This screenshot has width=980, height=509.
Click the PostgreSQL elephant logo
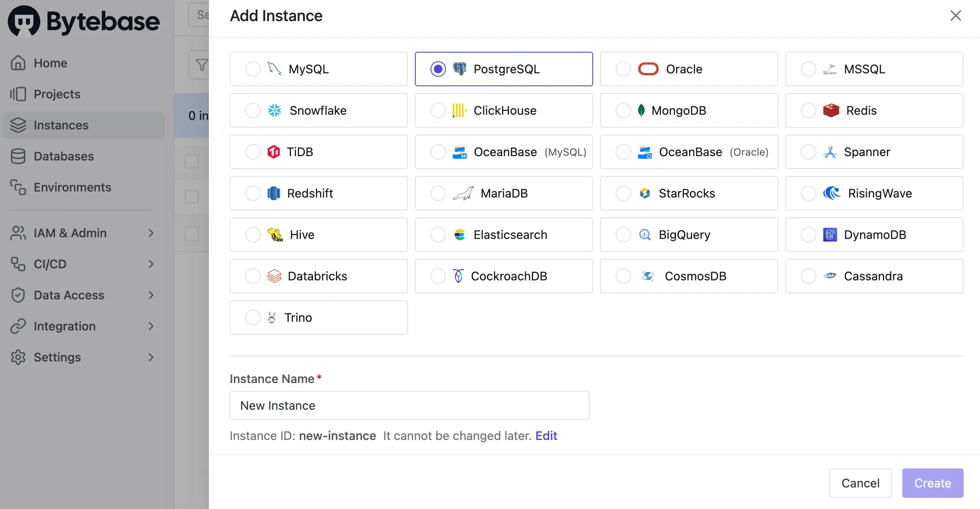(459, 69)
